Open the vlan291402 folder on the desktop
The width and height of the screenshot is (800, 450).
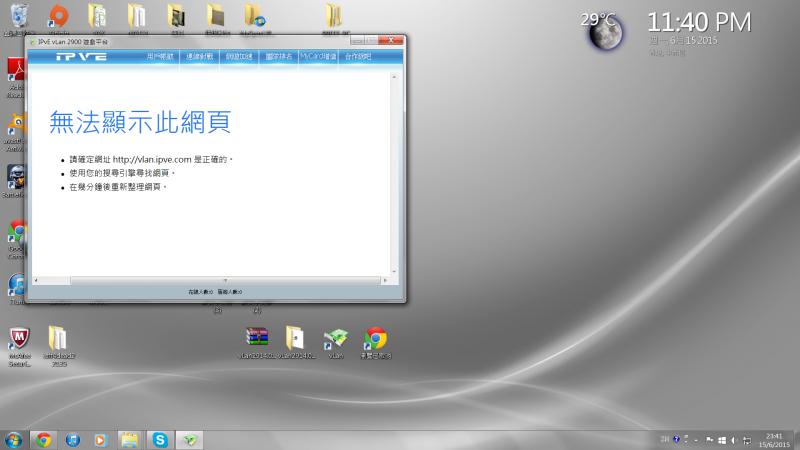[x=295, y=343]
